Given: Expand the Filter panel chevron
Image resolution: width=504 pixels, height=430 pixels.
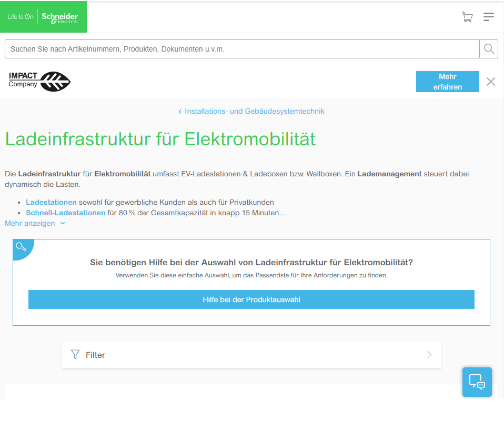Looking at the screenshot, I should click(x=429, y=355).
